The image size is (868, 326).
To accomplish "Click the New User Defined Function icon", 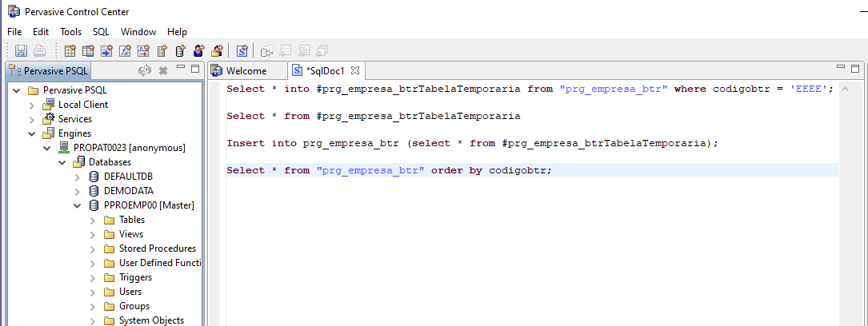I will (125, 51).
